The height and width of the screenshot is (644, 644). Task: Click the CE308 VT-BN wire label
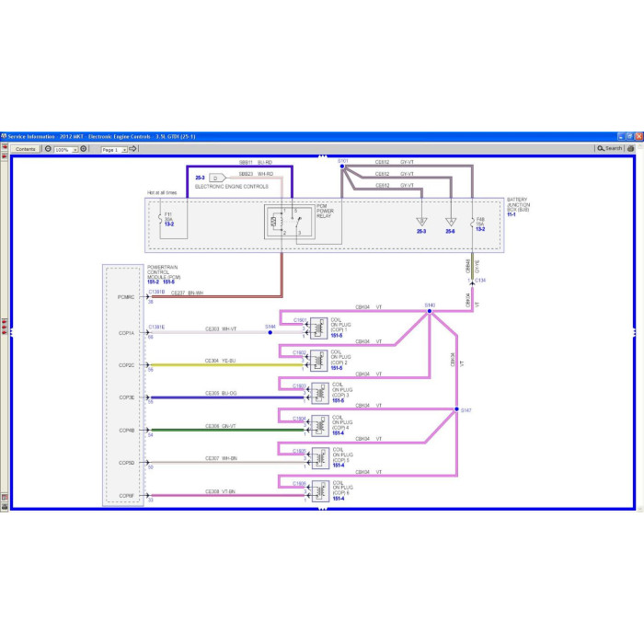220,491
